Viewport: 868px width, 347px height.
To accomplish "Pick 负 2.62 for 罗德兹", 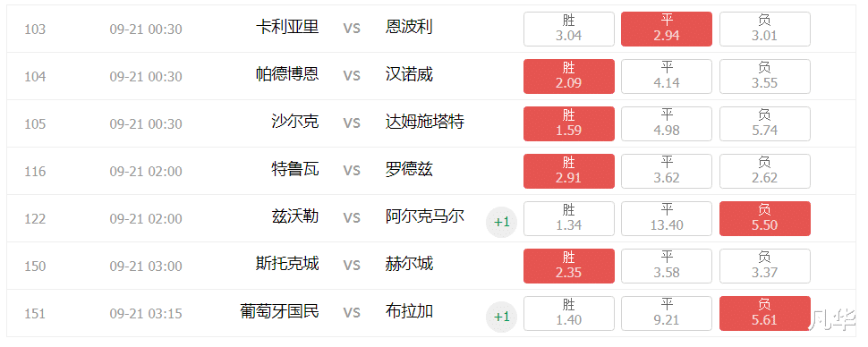I will point(765,171).
